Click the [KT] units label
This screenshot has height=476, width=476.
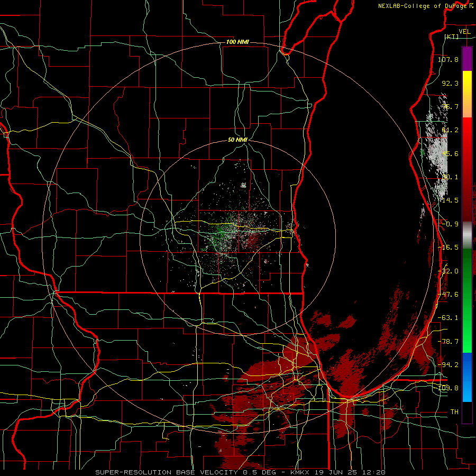(x=452, y=36)
